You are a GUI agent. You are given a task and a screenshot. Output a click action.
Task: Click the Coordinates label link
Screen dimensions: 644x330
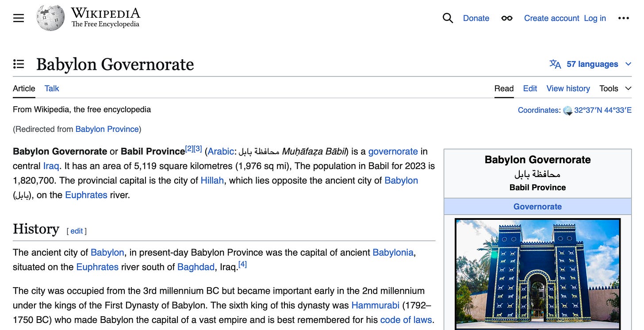(538, 110)
